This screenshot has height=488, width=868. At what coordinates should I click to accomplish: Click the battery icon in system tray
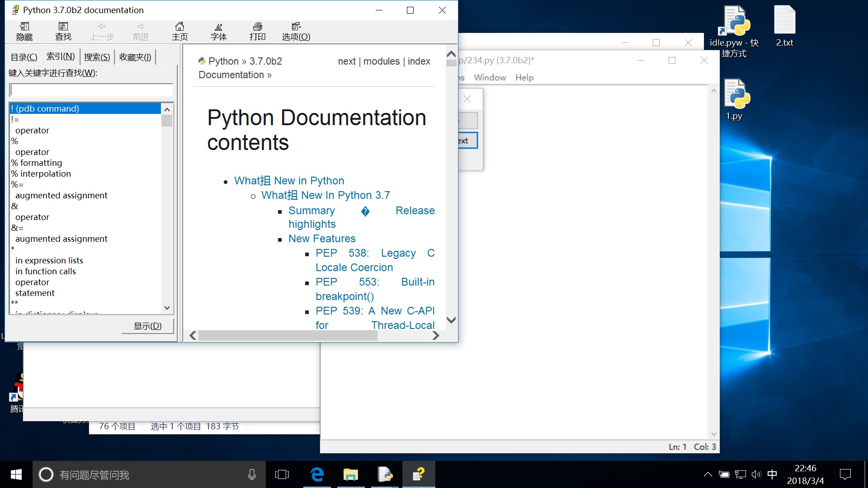pos(724,474)
